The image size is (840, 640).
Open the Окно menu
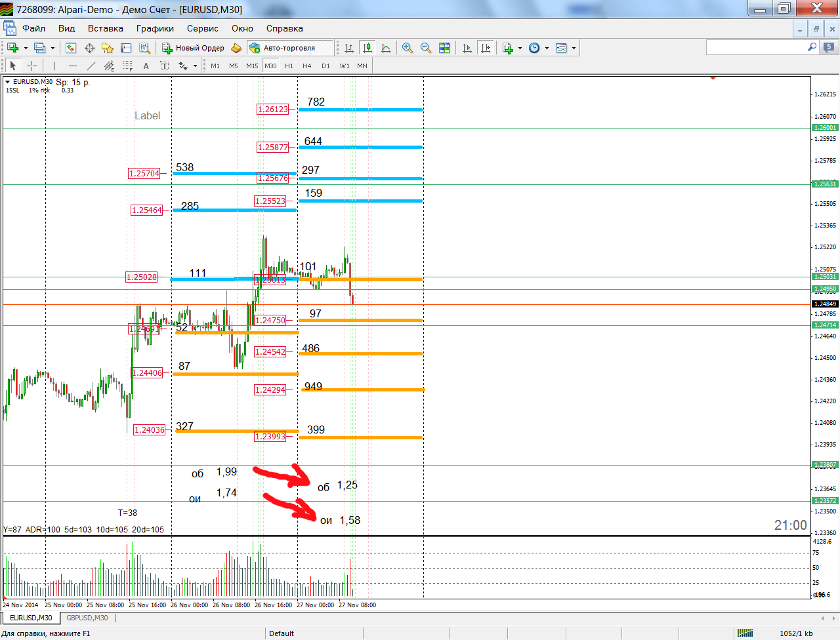[242, 28]
